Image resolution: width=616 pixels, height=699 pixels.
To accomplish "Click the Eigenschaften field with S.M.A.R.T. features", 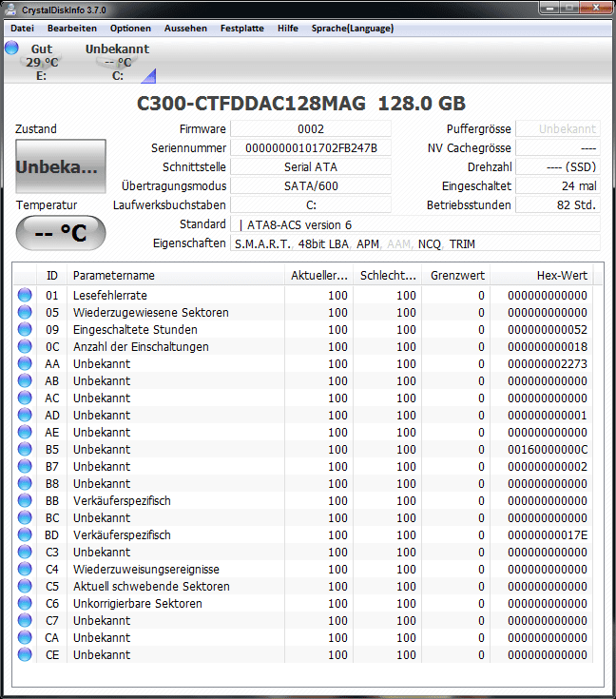I will [415, 243].
